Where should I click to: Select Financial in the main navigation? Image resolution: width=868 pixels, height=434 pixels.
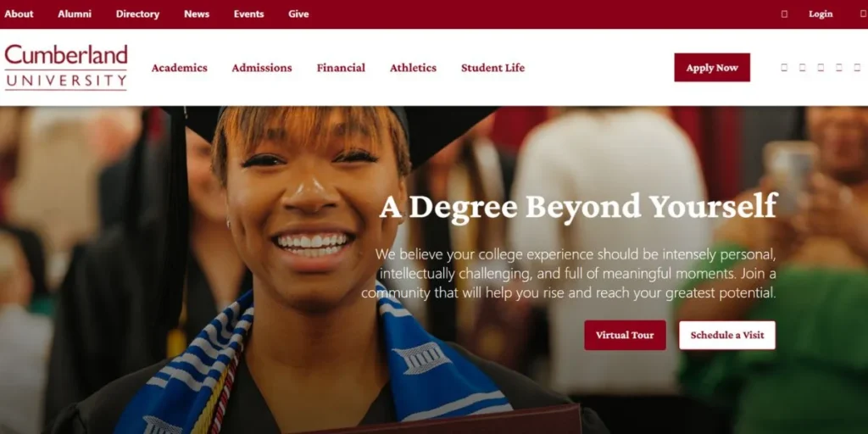point(341,68)
